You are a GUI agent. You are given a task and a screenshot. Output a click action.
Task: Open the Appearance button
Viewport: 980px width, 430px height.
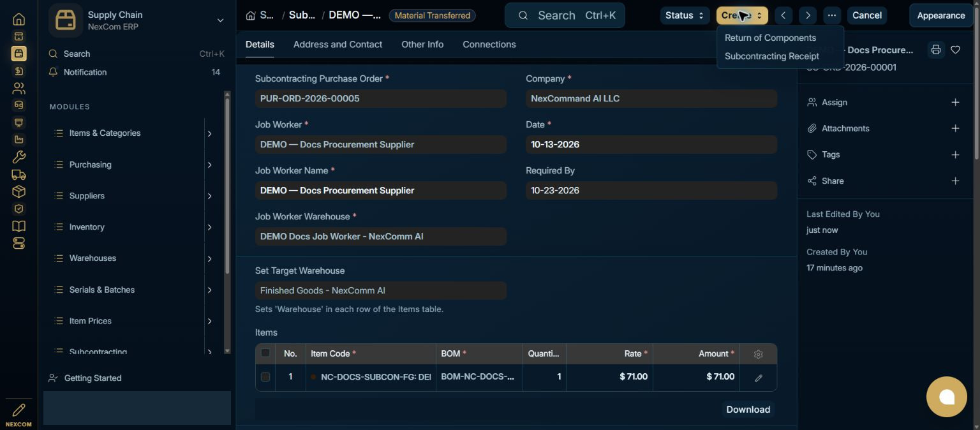tap(941, 15)
